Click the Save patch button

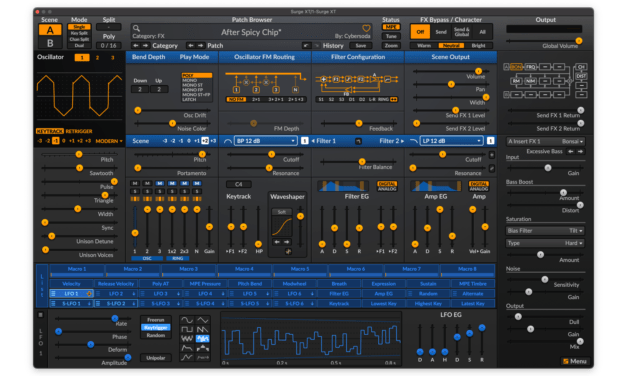(x=361, y=46)
